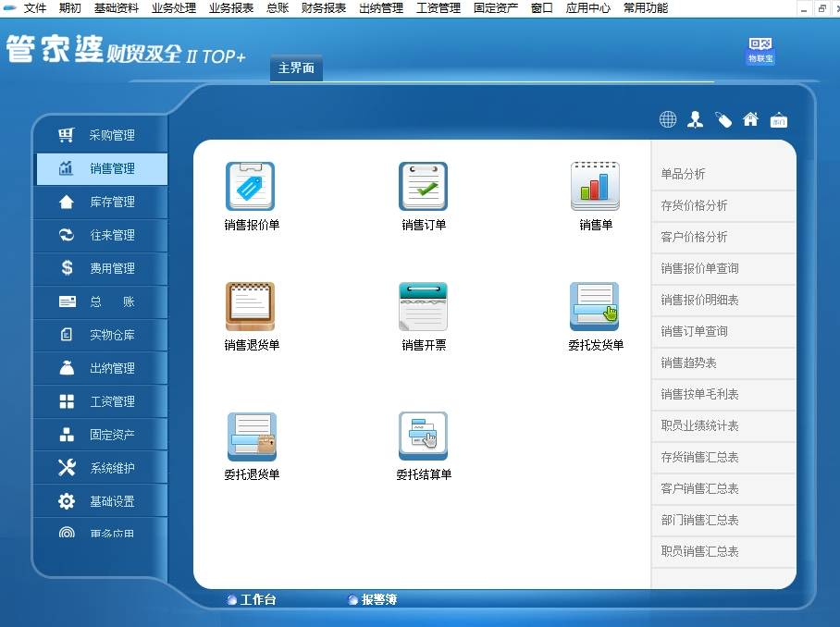This screenshot has height=627, width=840.
Task: Open the 委托退货单 icon
Action: tap(252, 436)
